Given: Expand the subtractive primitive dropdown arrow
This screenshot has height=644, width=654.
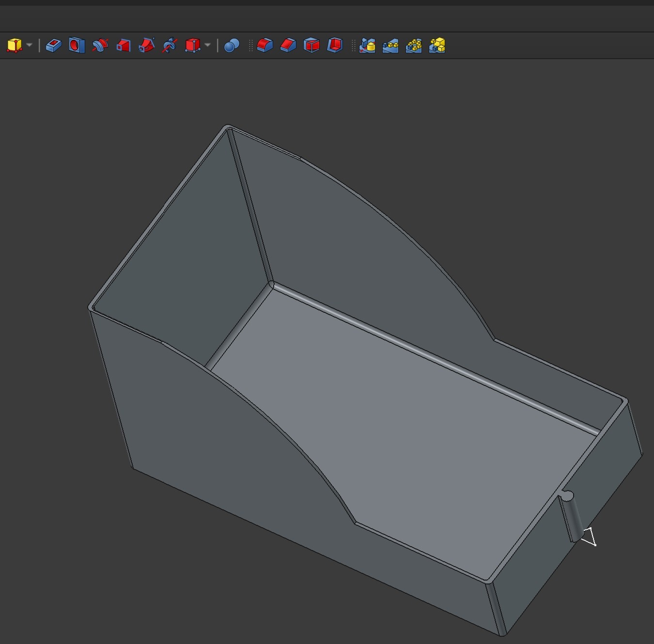Looking at the screenshot, I should (208, 46).
